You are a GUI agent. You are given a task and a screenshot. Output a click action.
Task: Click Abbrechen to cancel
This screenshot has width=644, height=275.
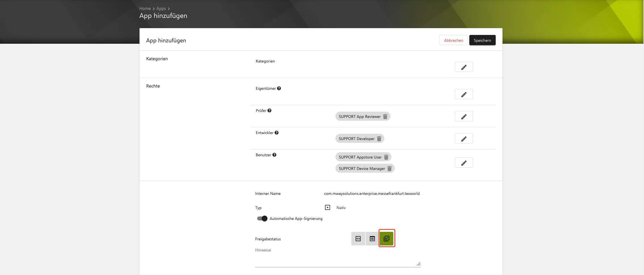pos(453,40)
